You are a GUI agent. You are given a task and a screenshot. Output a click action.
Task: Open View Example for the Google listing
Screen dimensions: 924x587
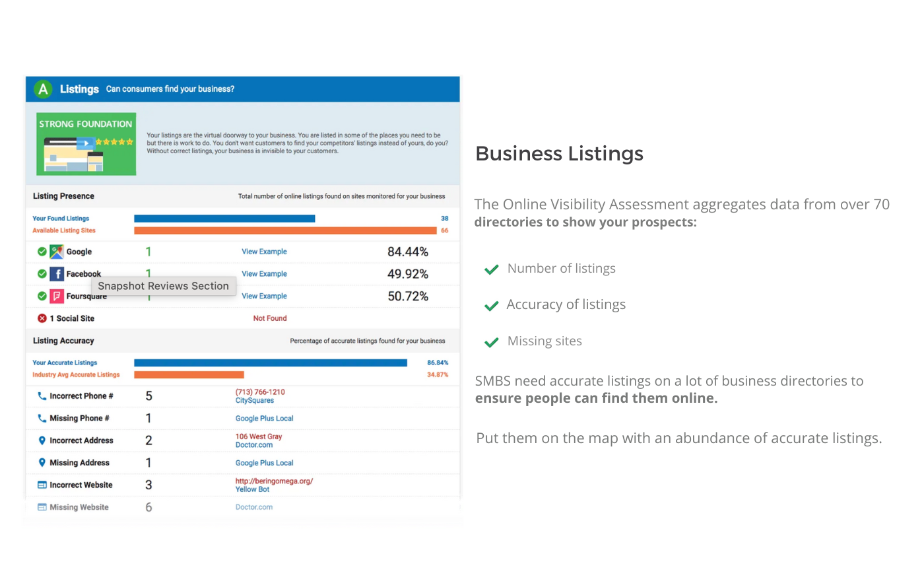(264, 252)
